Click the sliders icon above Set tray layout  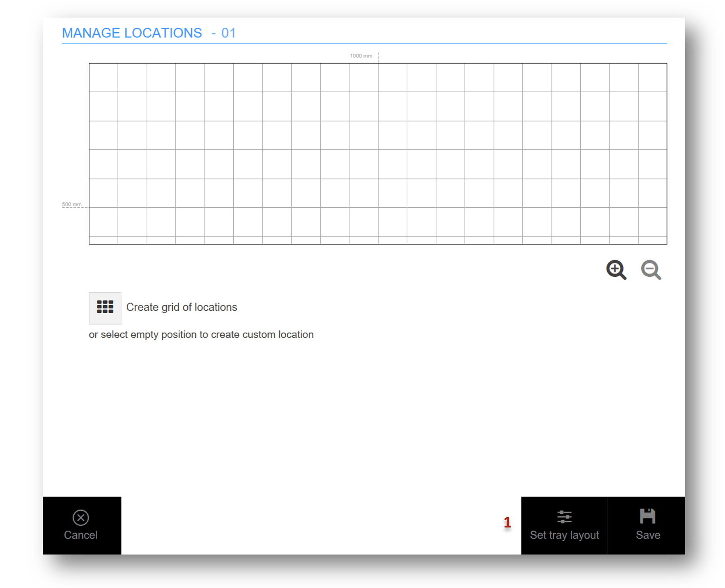click(x=564, y=517)
